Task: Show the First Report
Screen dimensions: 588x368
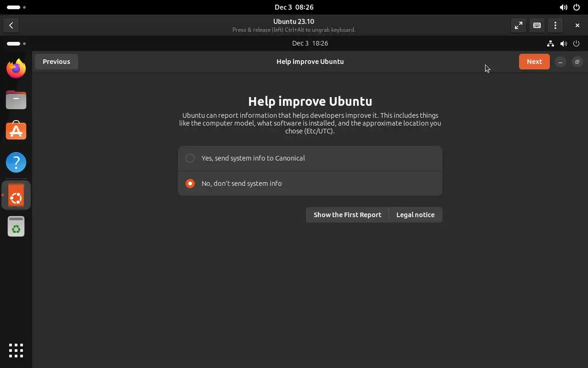Action: point(347,215)
